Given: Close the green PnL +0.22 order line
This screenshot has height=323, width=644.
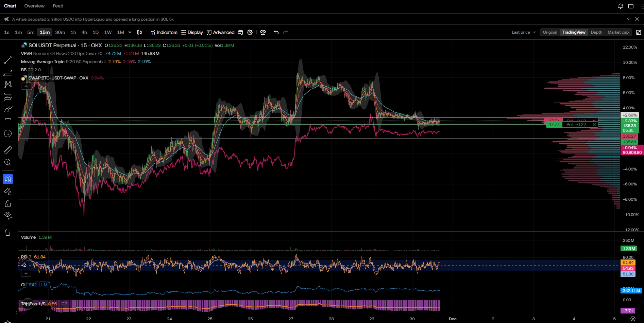Looking at the screenshot, I should click(x=594, y=125).
